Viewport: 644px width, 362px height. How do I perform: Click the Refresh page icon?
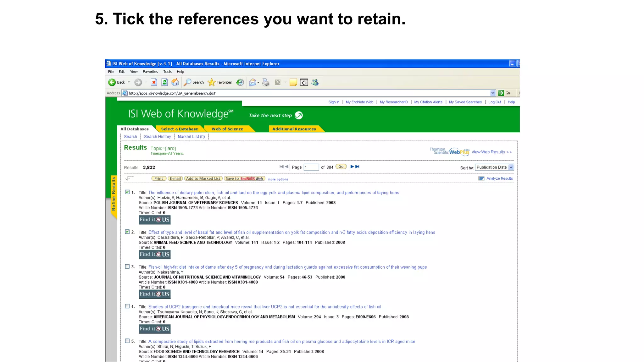click(x=164, y=82)
